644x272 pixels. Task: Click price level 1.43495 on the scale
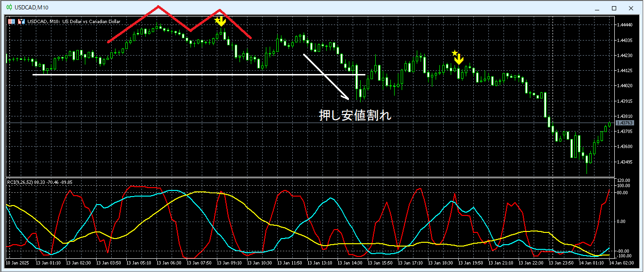tap(624, 162)
